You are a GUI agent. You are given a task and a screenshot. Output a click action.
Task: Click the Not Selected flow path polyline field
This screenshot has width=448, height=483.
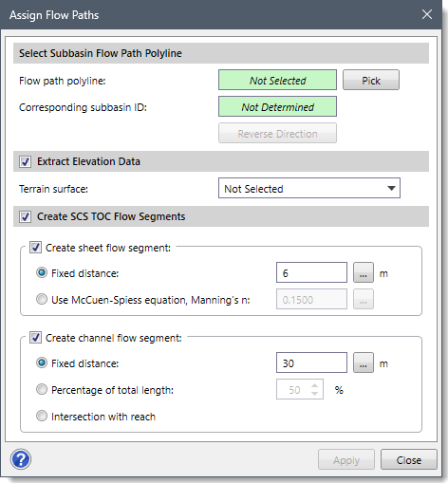coord(277,80)
